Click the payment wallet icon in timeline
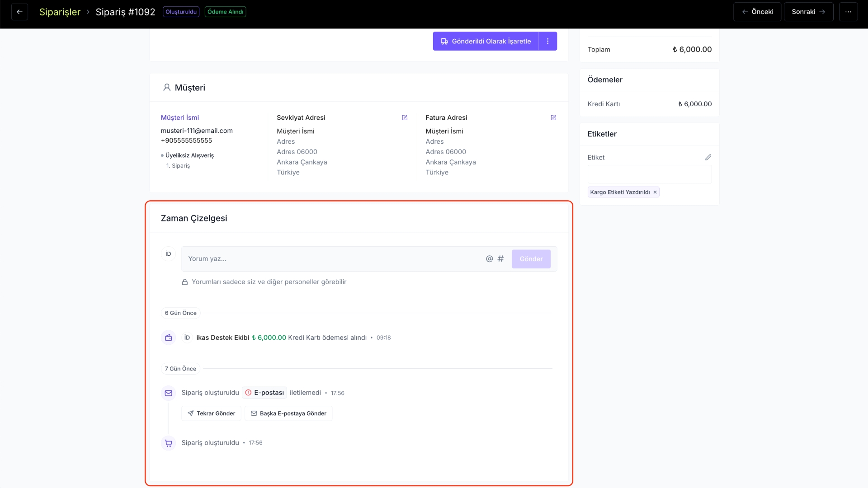This screenshot has width=868, height=488. [169, 338]
